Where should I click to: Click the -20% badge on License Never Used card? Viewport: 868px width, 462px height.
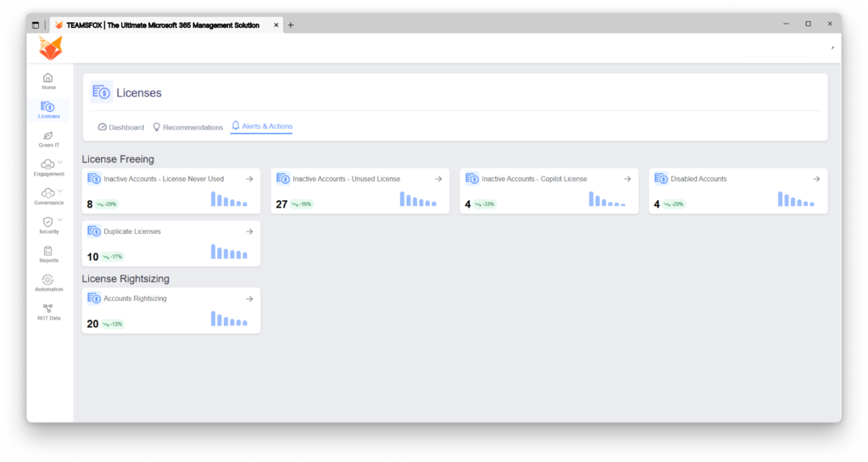pos(107,204)
